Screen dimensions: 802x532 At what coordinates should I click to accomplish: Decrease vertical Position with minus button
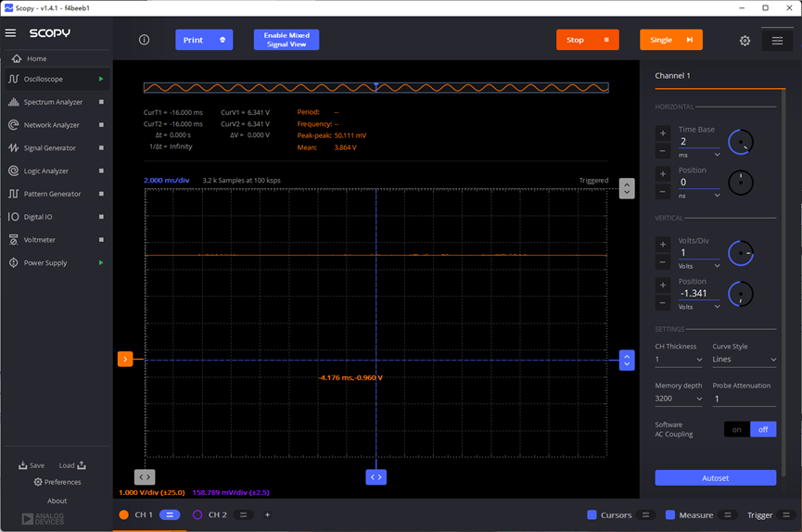(x=662, y=303)
